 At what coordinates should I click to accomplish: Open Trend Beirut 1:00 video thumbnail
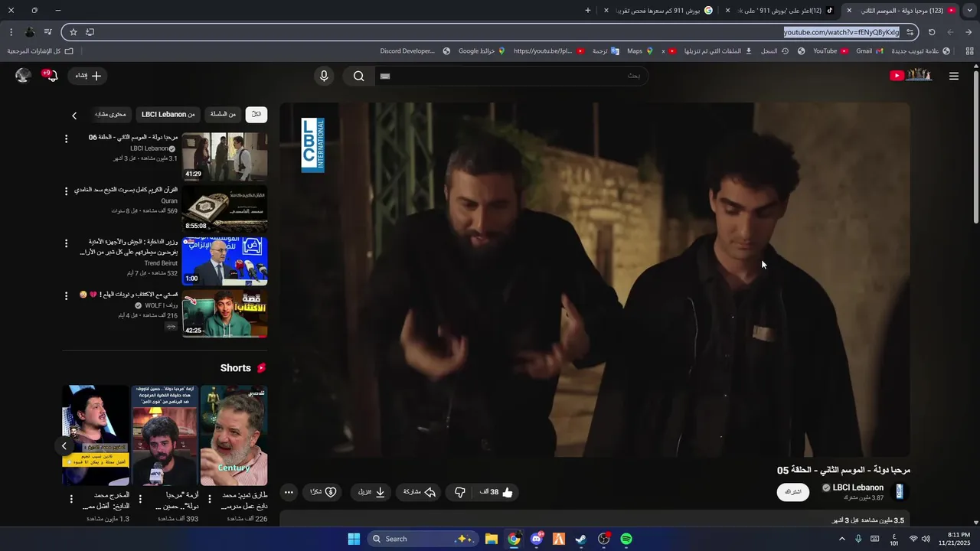coord(224,261)
